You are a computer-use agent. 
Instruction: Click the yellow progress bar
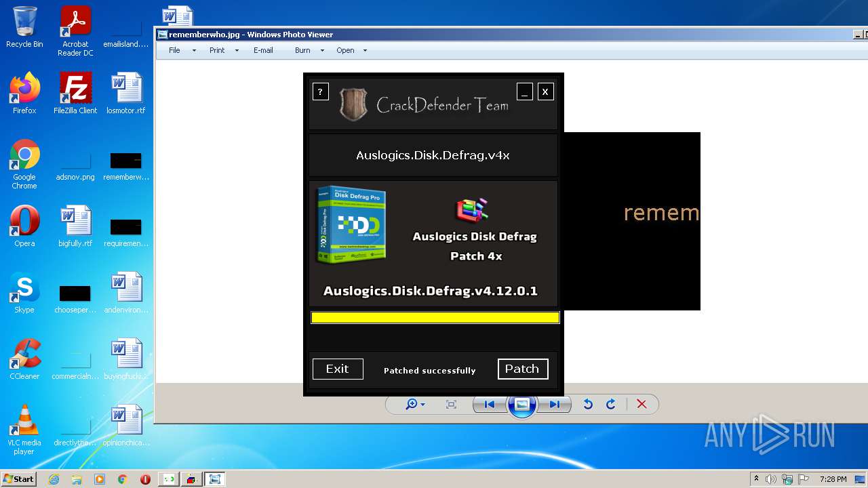point(435,317)
